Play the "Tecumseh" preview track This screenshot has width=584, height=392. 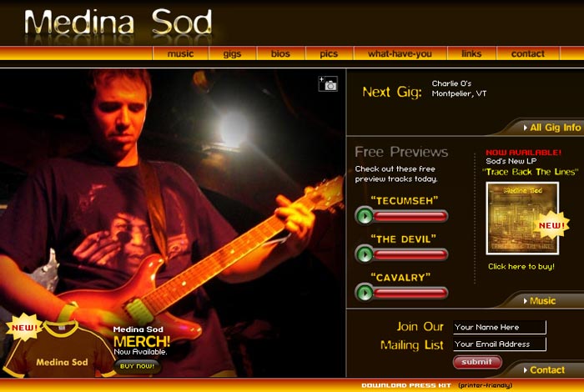(x=365, y=216)
